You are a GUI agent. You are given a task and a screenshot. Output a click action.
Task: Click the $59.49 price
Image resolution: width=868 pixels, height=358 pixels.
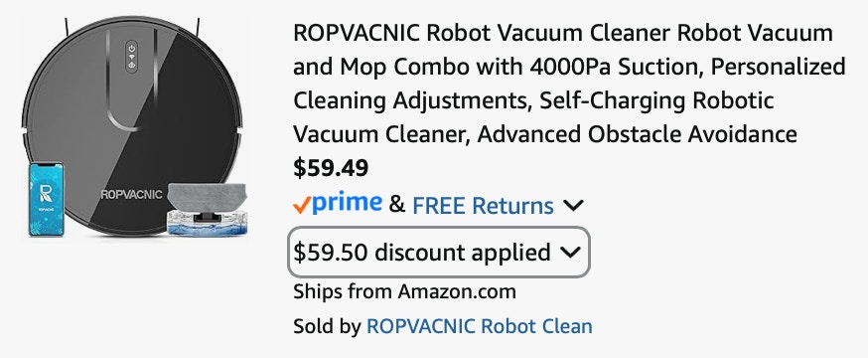point(331,168)
